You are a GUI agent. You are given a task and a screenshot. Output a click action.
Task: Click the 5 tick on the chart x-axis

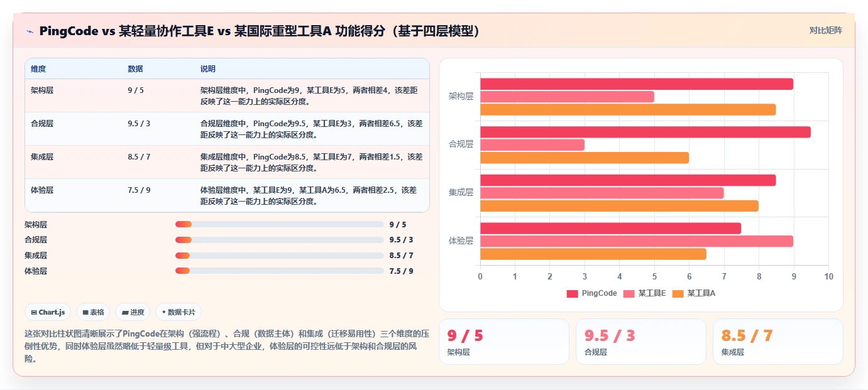click(x=654, y=277)
